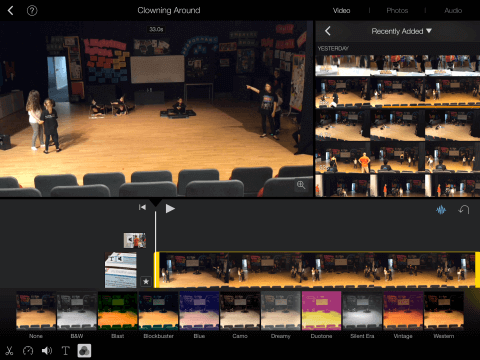Toggle the star favorite marker on the clip
This screenshot has height=360, width=480.
(x=146, y=282)
